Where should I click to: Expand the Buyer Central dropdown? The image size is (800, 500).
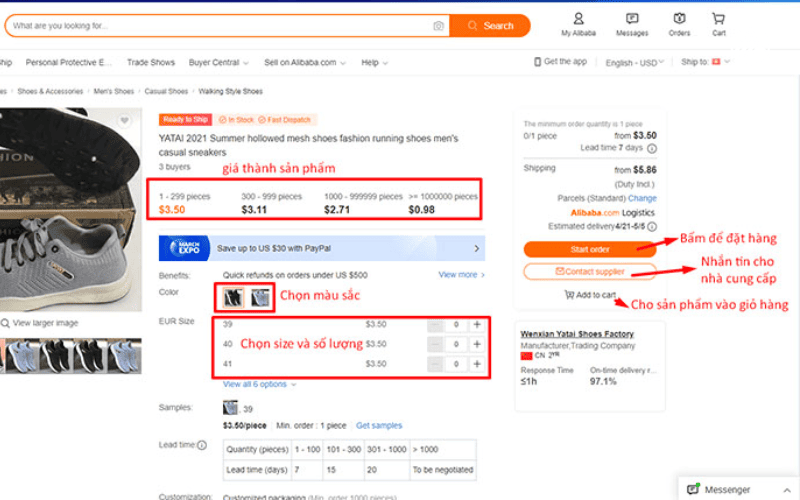(x=218, y=62)
